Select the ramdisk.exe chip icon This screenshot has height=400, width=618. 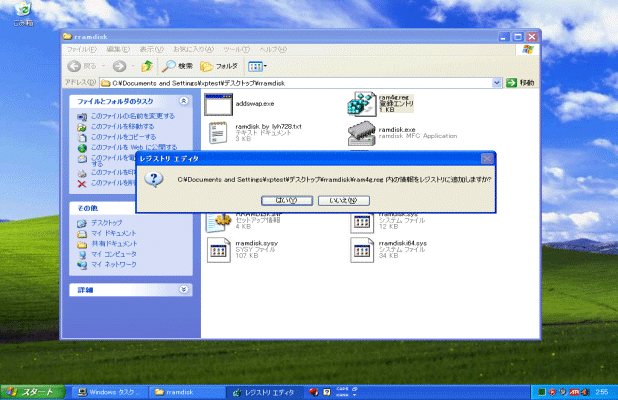[361, 133]
